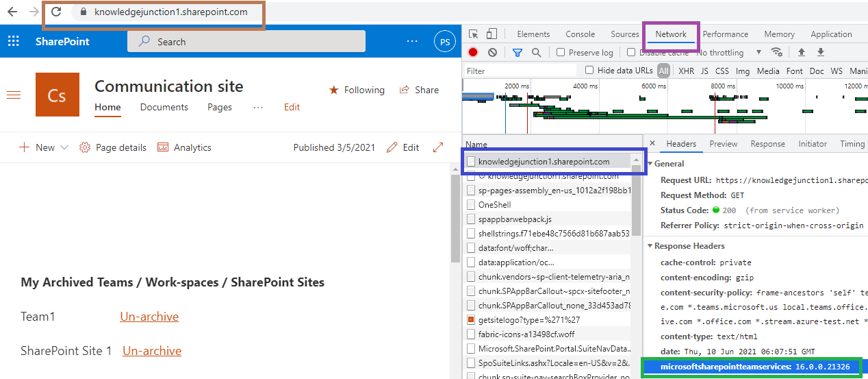
Task: Clear the network log
Action: click(x=492, y=52)
